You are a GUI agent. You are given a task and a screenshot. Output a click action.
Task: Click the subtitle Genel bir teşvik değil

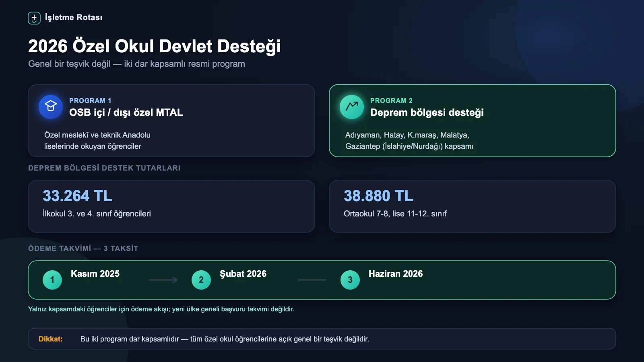69,64
